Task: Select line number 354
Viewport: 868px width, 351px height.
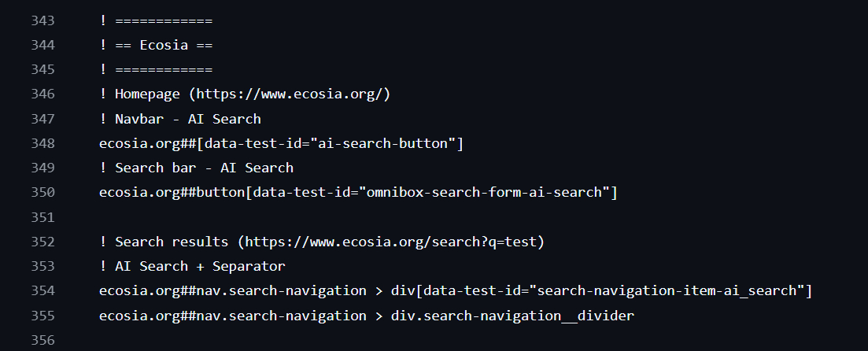Action: 42,291
